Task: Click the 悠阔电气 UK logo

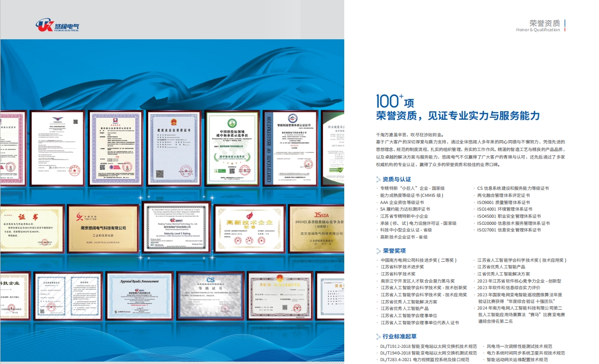Action: point(57,25)
